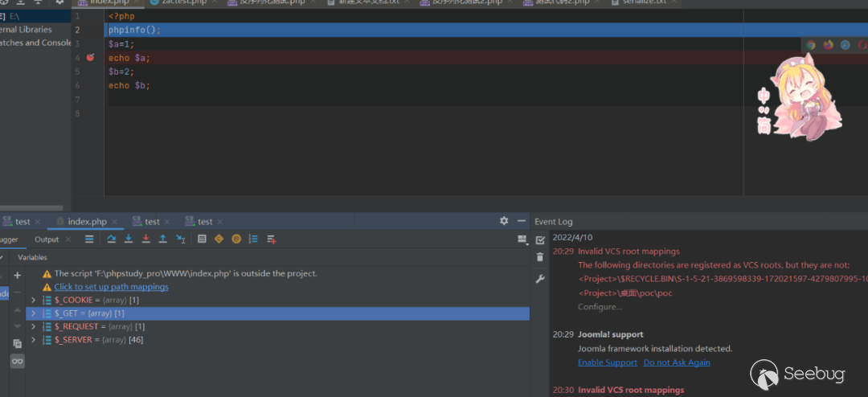
Task: Open debug panel gear settings
Action: point(504,221)
